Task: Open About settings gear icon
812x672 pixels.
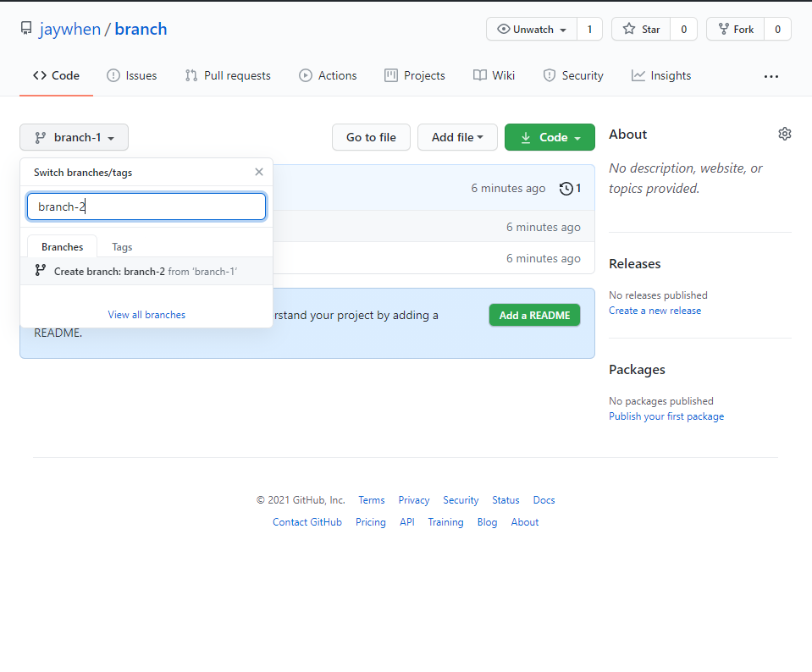Action: coord(785,134)
